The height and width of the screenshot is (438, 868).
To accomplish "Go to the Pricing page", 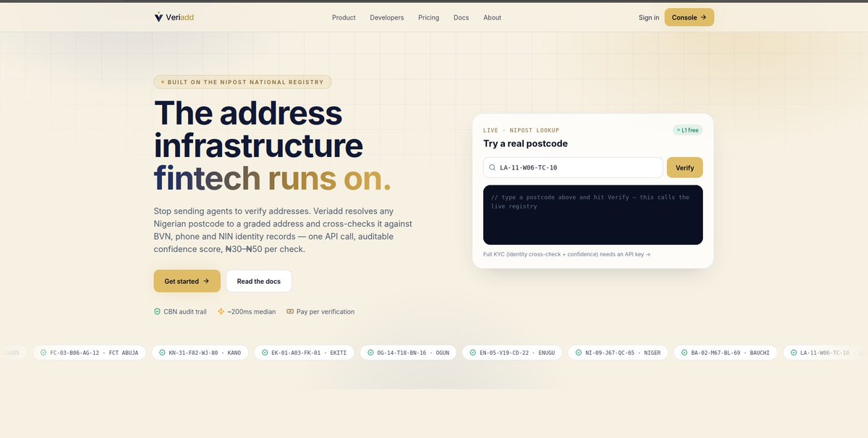I will click(428, 17).
